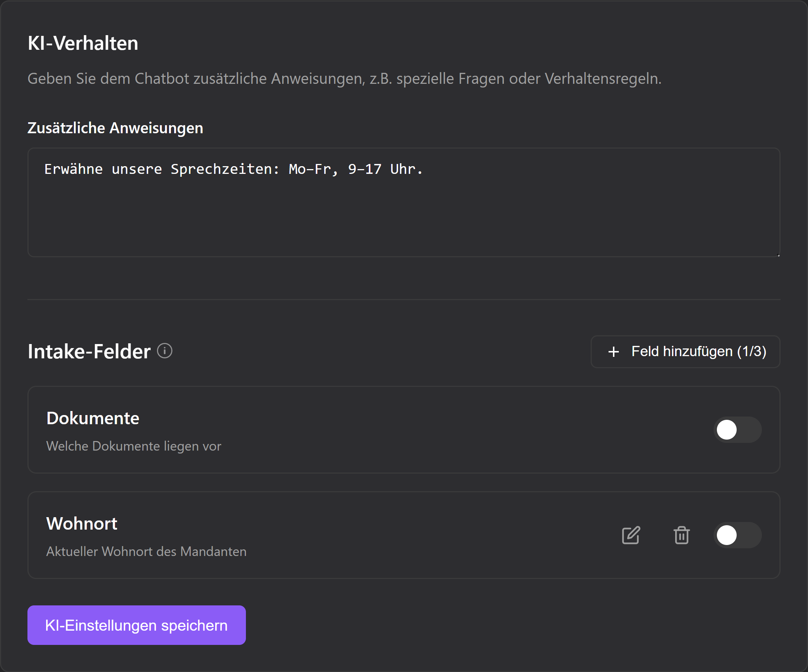Activate the Wohnort toggle switch
Viewport: 808px width, 672px height.
pos(737,535)
